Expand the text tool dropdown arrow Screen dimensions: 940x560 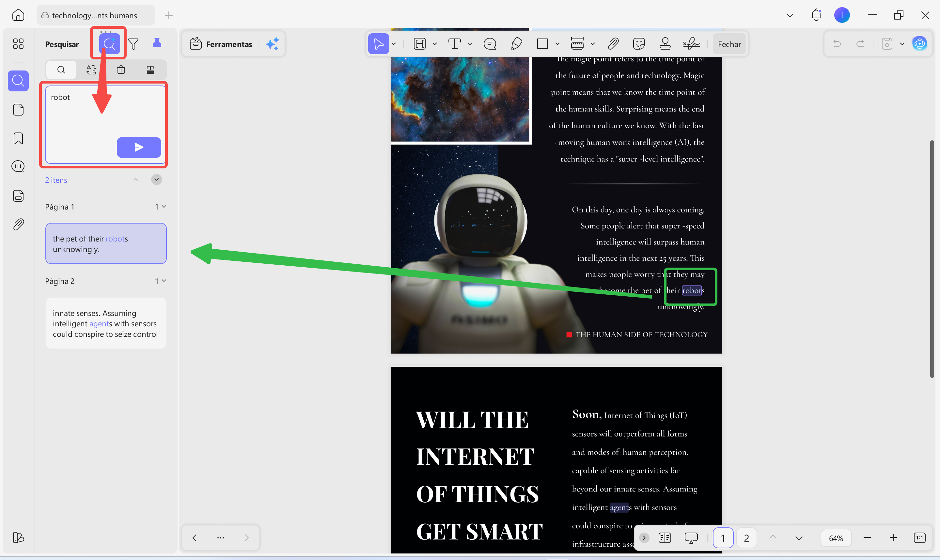(x=470, y=44)
